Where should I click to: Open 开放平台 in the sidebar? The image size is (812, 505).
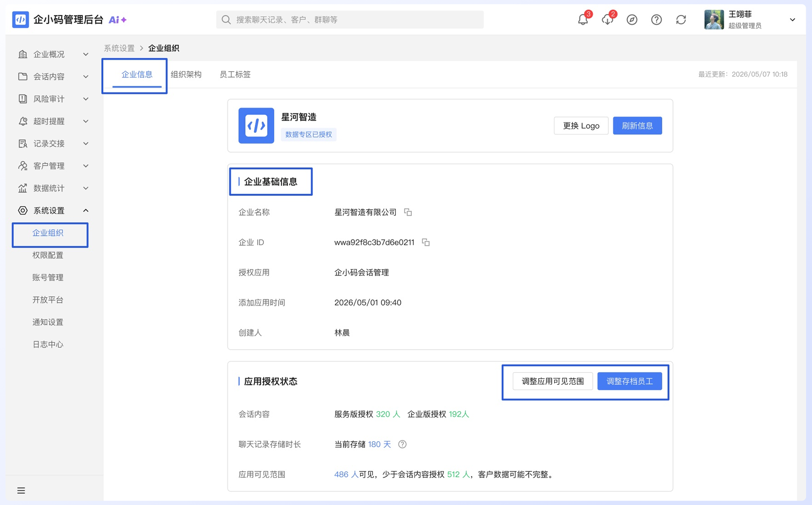(48, 300)
